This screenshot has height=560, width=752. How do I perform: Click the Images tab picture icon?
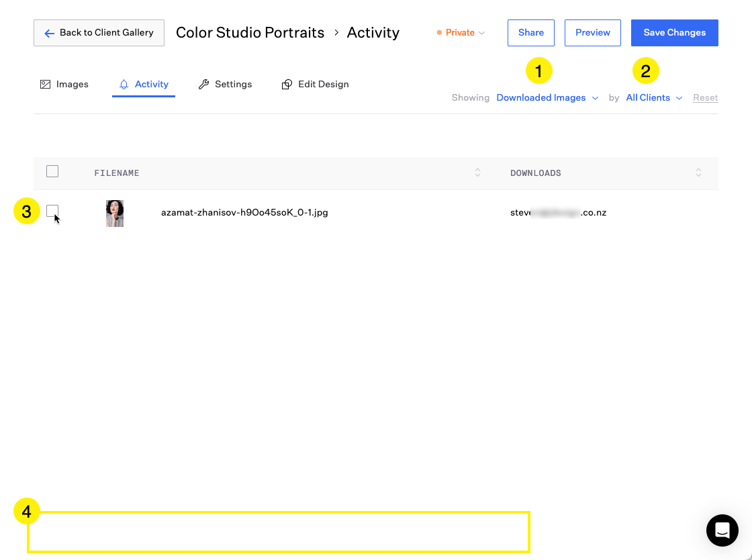(x=46, y=85)
